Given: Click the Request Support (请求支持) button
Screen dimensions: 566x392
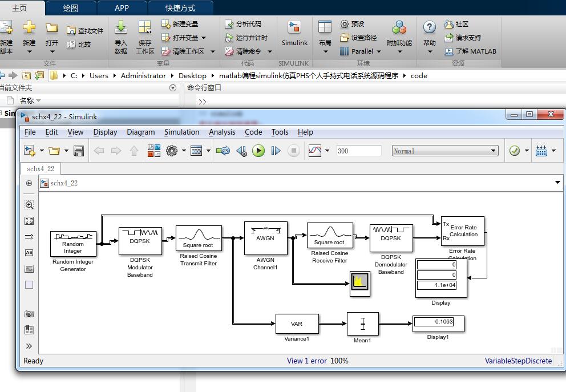Looking at the screenshot, I should pos(463,38).
